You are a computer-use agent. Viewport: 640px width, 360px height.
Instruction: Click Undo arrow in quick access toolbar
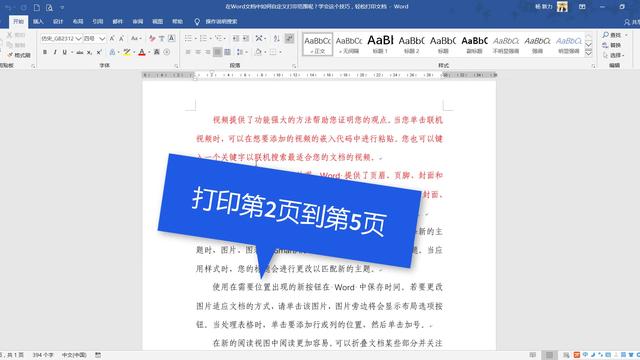click(x=9, y=7)
